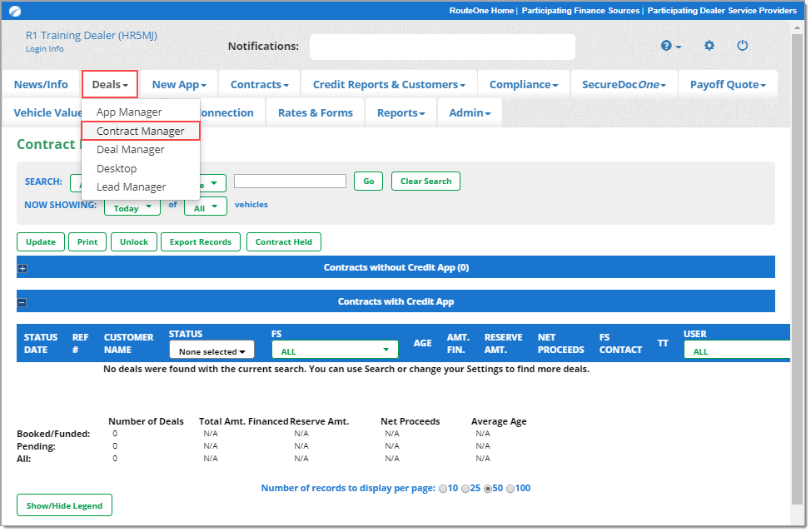Open the All vehicles dropdown

click(x=206, y=208)
